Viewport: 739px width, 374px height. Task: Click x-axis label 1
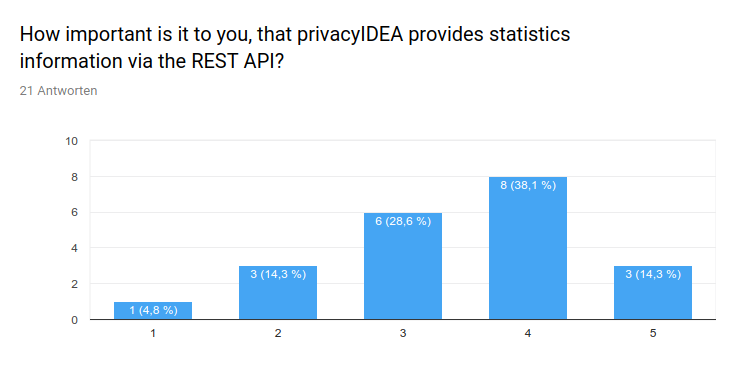point(153,333)
